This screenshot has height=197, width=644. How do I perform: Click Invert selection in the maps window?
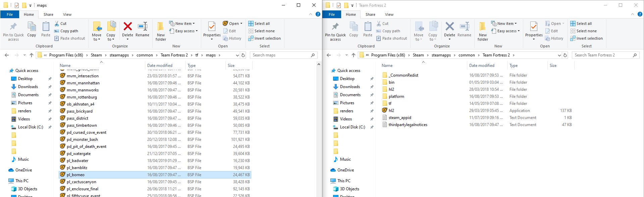[x=264, y=38]
